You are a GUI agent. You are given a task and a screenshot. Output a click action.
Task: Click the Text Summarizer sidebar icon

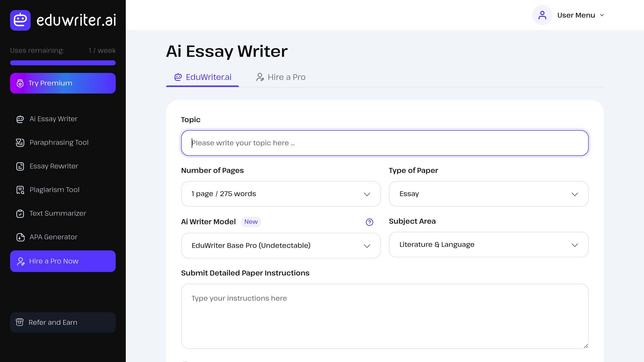tap(20, 213)
